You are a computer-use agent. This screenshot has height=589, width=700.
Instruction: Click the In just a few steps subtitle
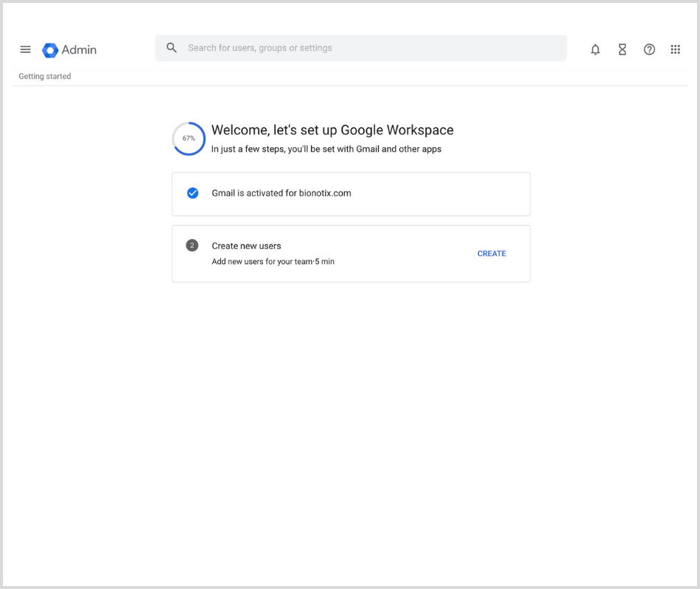[x=326, y=149]
